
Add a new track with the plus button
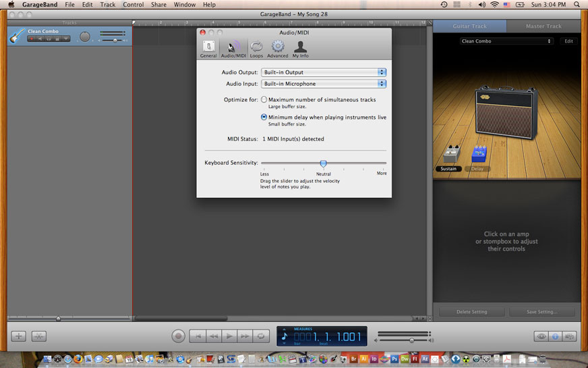point(19,336)
